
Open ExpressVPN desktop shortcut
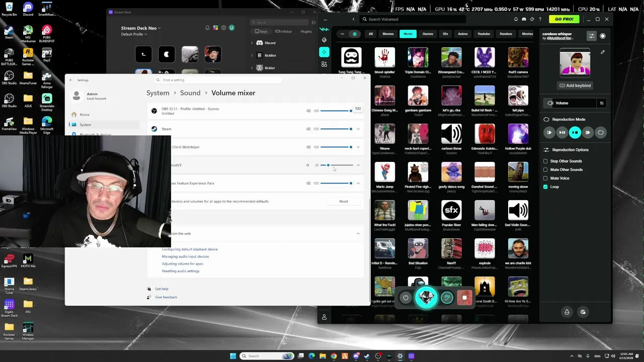tap(9, 260)
